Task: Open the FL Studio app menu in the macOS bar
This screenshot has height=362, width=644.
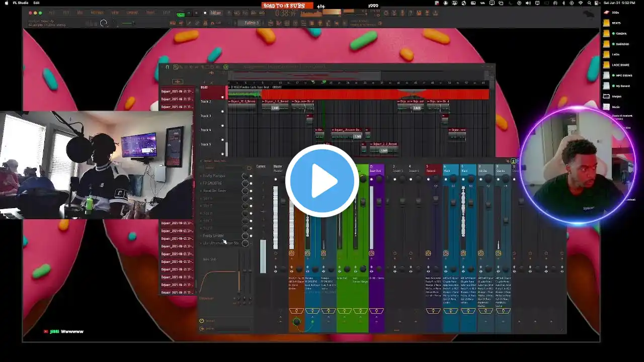Action: [x=21, y=3]
